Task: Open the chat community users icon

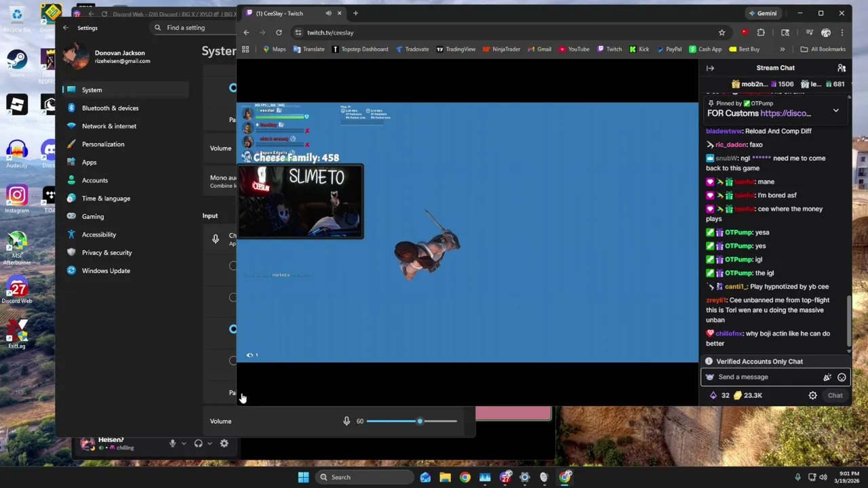Action: pos(842,68)
